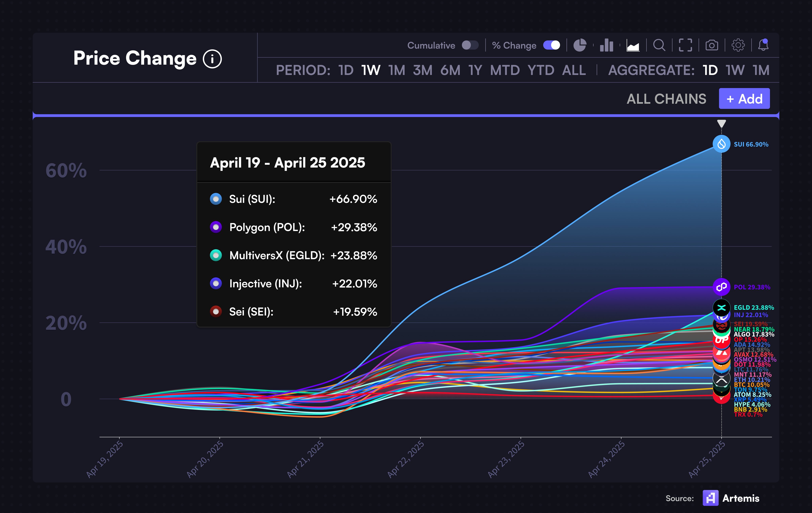Screen dimensions: 812x513
Task: Open the magnifier search icon
Action: (x=659, y=45)
